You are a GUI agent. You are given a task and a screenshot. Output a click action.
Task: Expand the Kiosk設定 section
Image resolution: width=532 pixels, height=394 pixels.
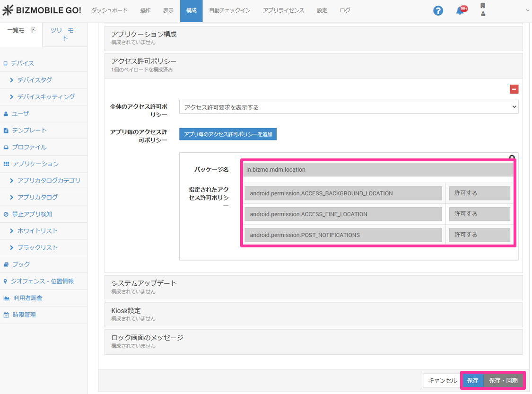pyautogui.click(x=314, y=314)
